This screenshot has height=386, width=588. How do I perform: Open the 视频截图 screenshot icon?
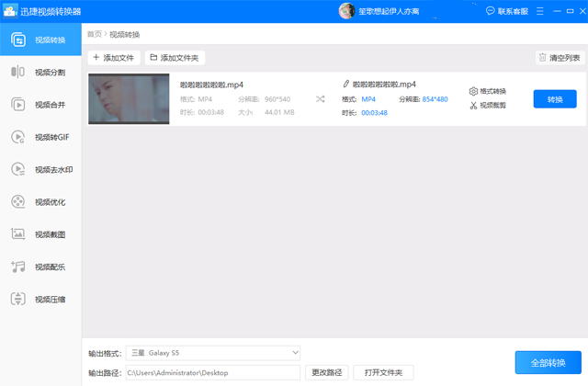[x=17, y=234]
